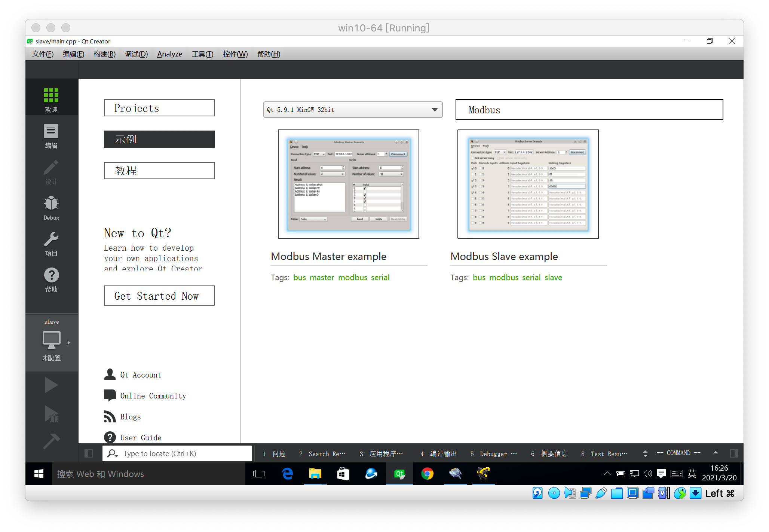Open the 构建(B) menu
The height and width of the screenshot is (532, 769).
click(x=104, y=54)
